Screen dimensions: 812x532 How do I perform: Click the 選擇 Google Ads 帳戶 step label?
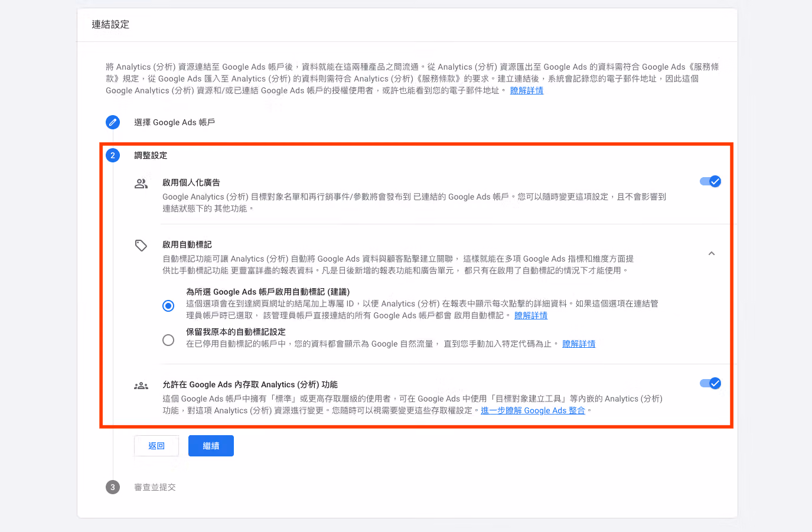pyautogui.click(x=174, y=122)
